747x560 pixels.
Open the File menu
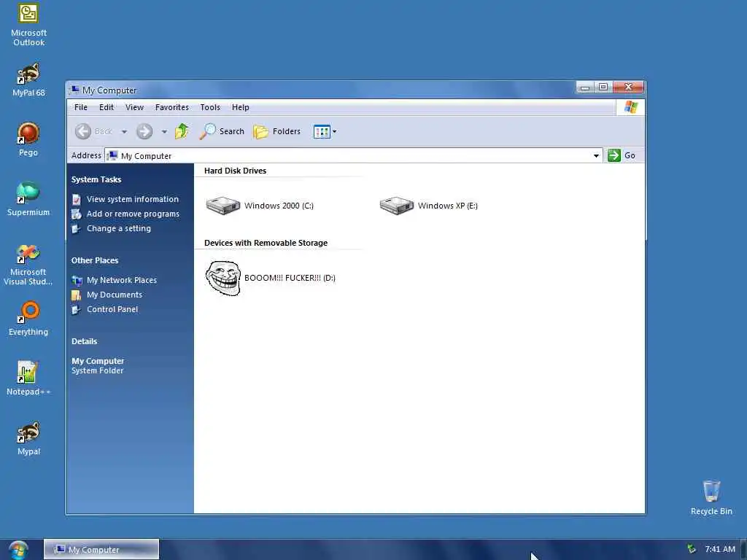tap(81, 107)
